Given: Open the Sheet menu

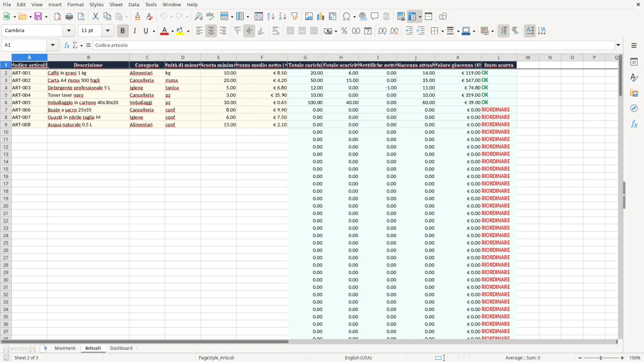Looking at the screenshot, I should 116,4.
